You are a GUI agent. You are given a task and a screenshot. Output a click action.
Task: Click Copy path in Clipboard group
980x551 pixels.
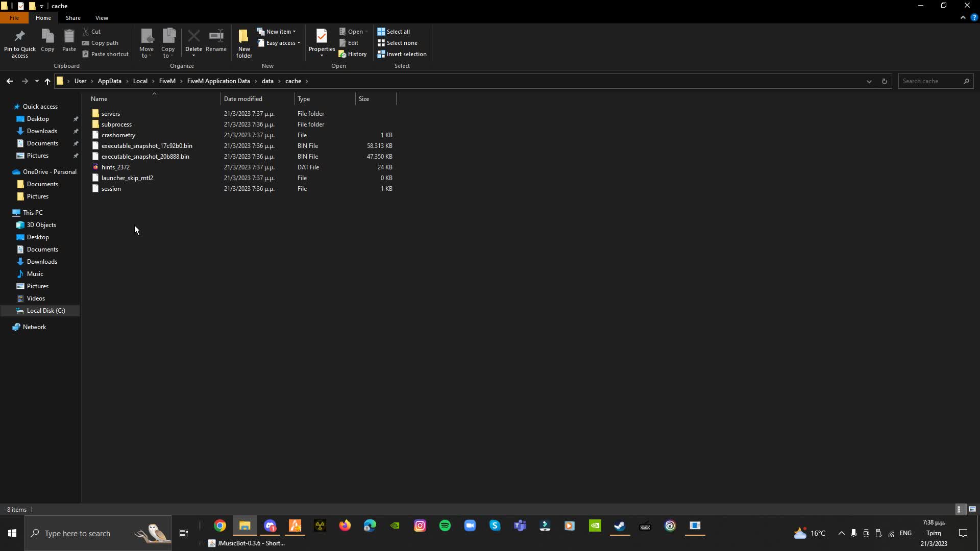(101, 43)
